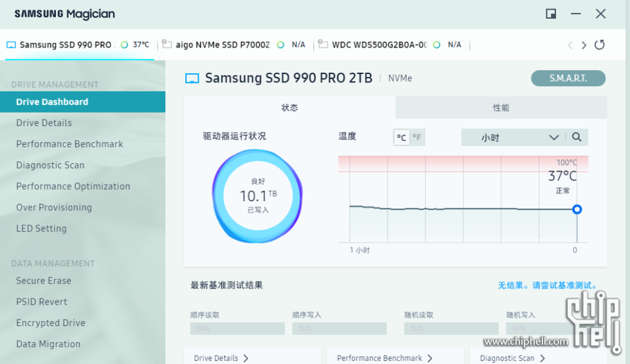Click the Diagnostic Scan shortcut card
The image size is (630, 364).
pos(539,356)
